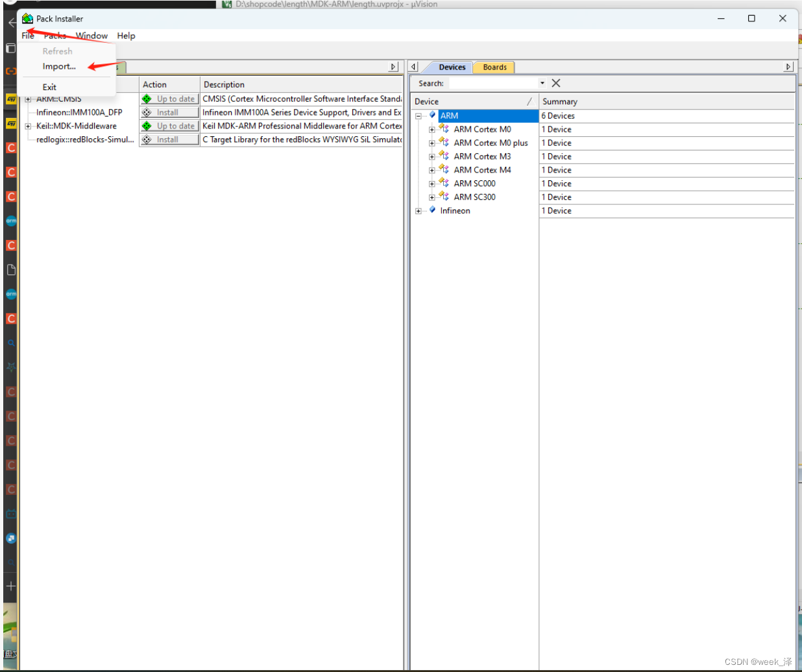The width and height of the screenshot is (802, 672).
Task: Click the ARM Cortex M0 device icon
Action: pos(444,128)
